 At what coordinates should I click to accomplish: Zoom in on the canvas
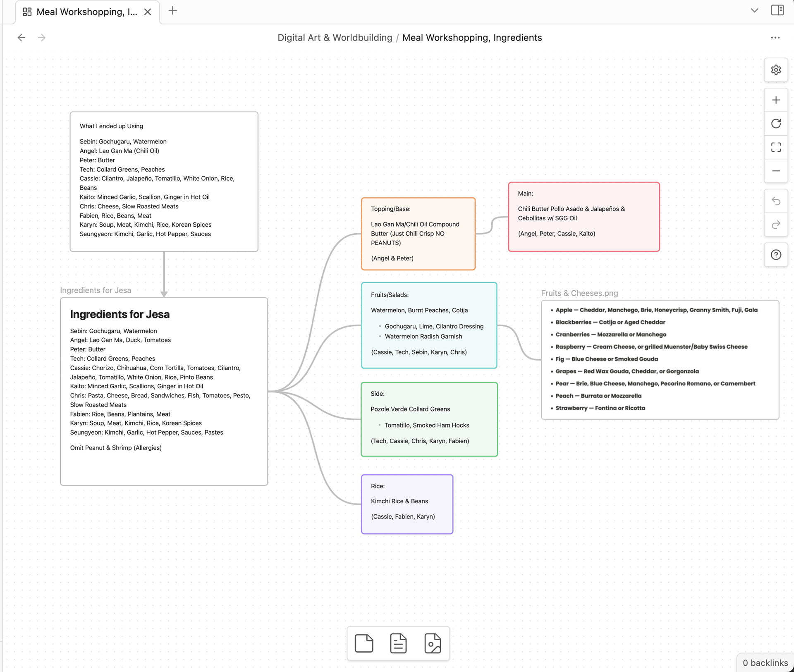click(776, 100)
